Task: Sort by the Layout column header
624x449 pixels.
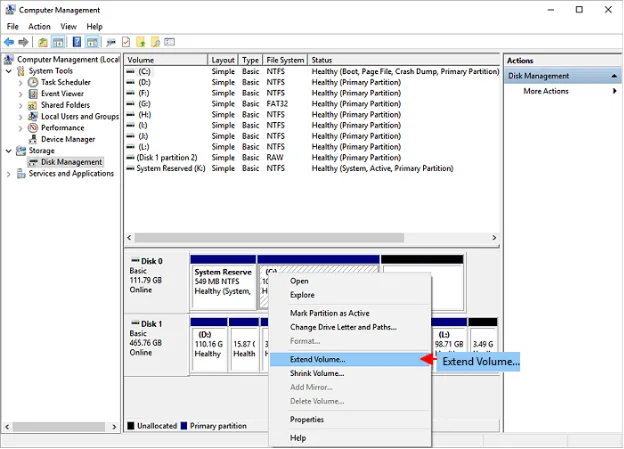Action: (x=223, y=60)
